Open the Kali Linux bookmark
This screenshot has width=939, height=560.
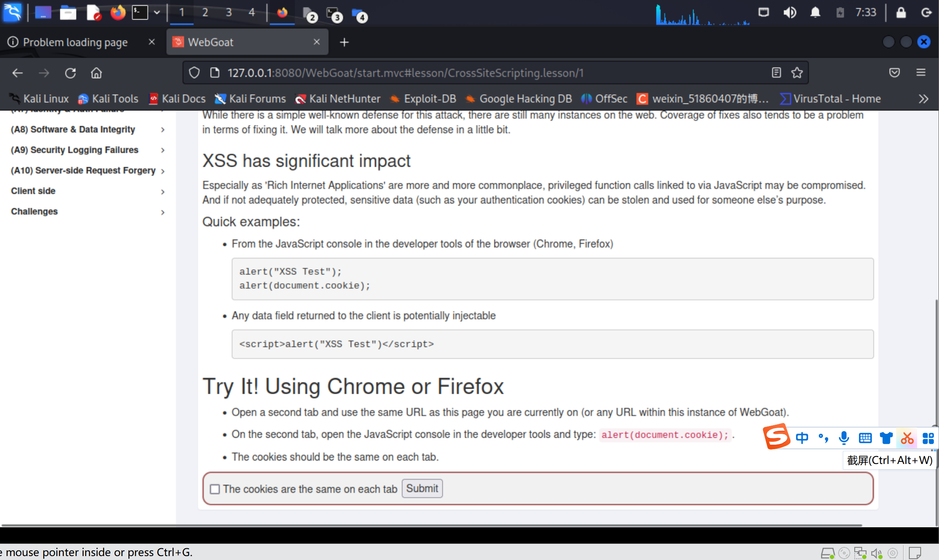coord(39,99)
